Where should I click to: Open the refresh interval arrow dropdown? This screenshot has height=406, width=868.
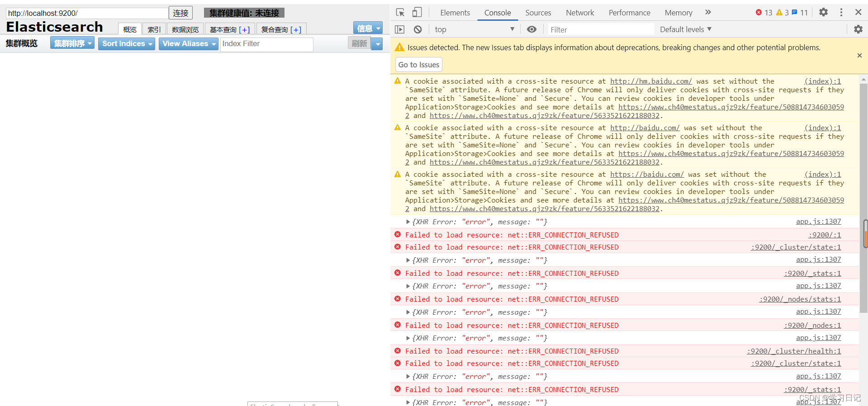(x=377, y=43)
